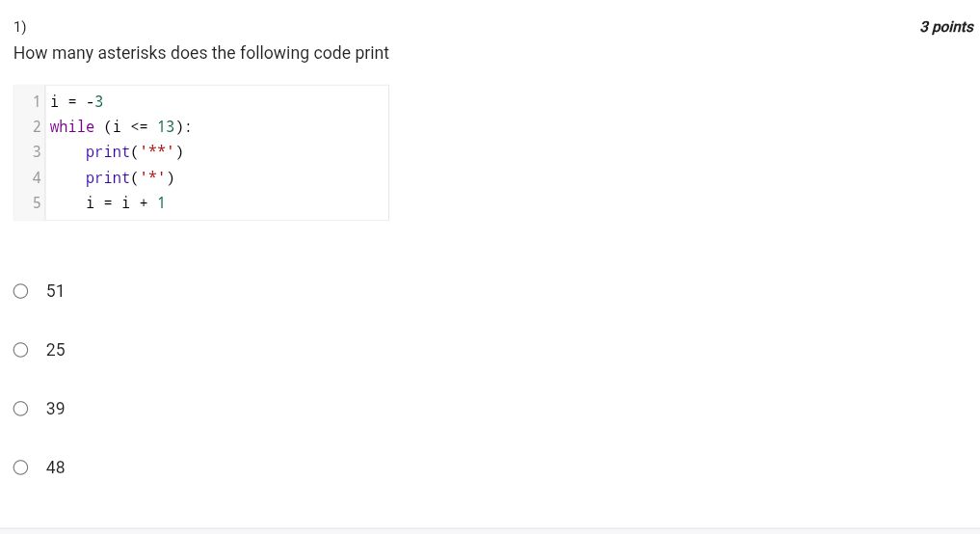This screenshot has width=980, height=534.
Task: Click the code line 'i = -3'
Action: (x=76, y=101)
